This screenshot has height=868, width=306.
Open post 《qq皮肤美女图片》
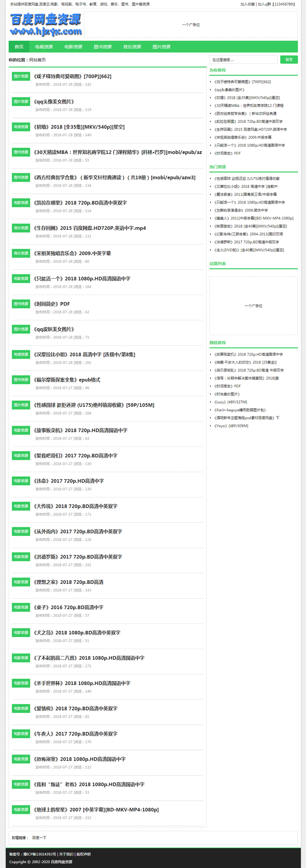point(54,329)
